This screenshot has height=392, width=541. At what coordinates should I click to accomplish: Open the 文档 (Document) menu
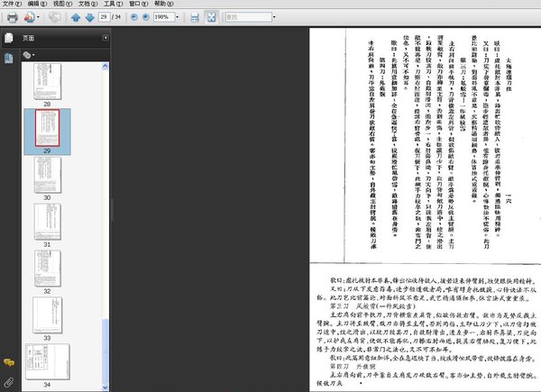pos(88,4)
